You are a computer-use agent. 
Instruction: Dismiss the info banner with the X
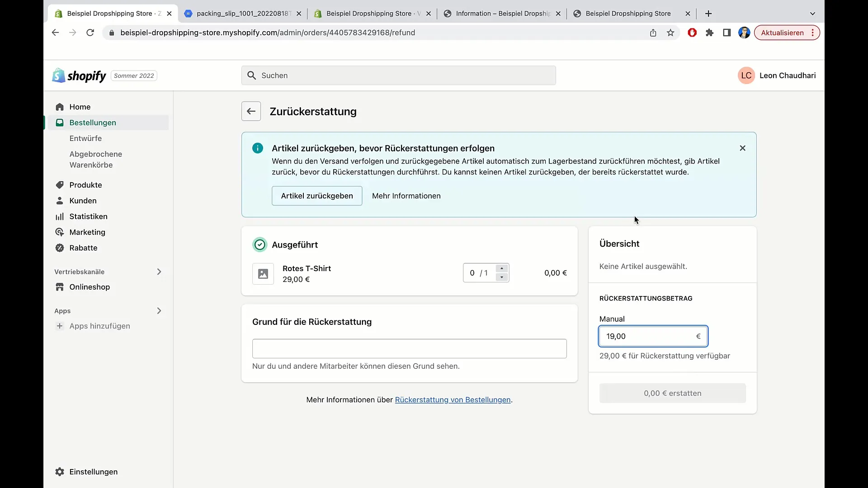[x=742, y=148]
